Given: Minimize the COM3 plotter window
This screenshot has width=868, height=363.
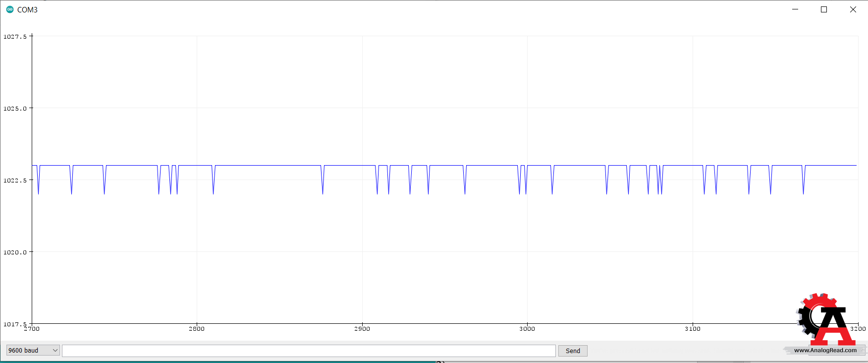Looking at the screenshot, I should coord(795,9).
